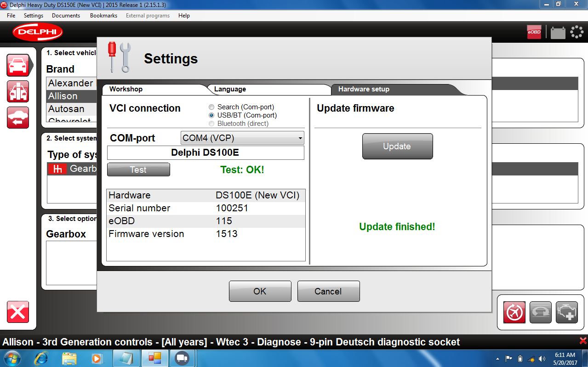Click the red X exit icon in sidebar
This screenshot has width=588, height=367.
coord(18,312)
